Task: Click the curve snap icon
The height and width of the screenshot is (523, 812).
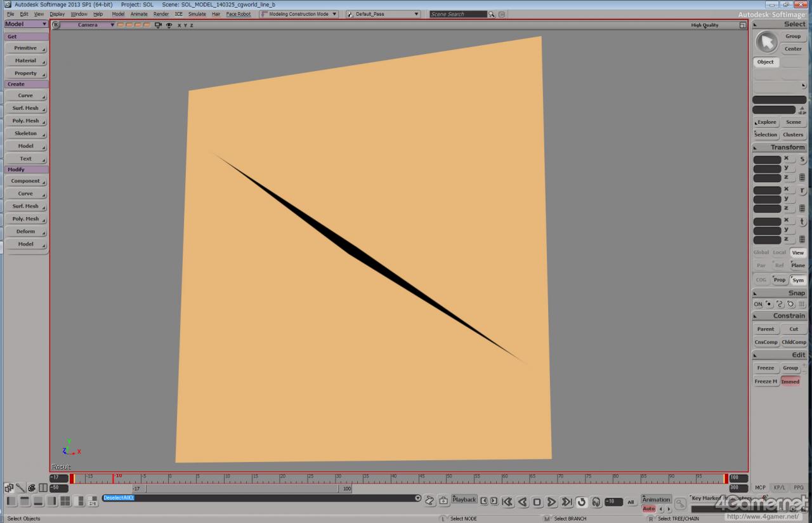Action: pos(780,304)
